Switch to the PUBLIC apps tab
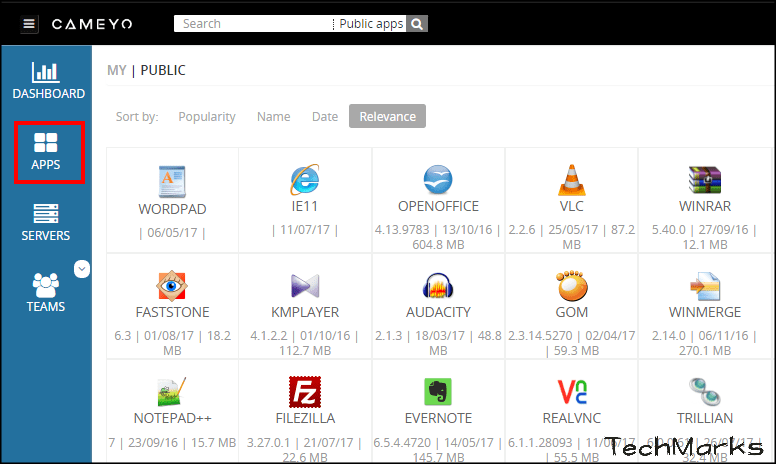 tap(163, 70)
